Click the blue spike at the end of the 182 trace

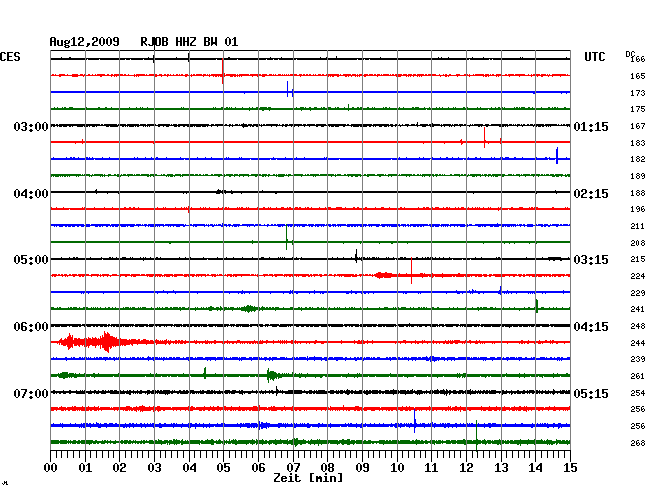(557, 155)
